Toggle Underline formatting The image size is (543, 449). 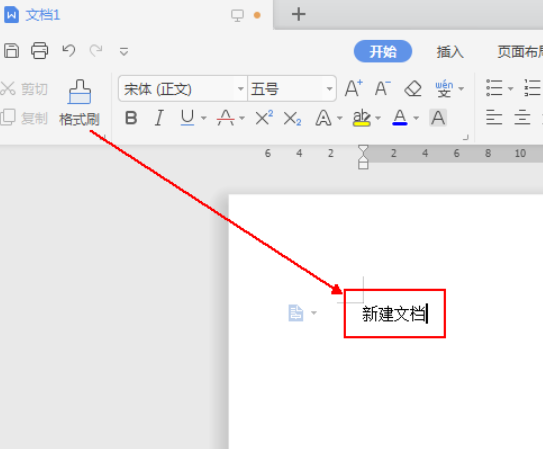[187, 118]
